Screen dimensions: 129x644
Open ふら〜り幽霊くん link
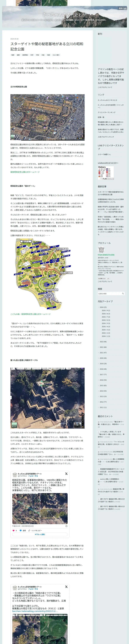click(104, 154)
